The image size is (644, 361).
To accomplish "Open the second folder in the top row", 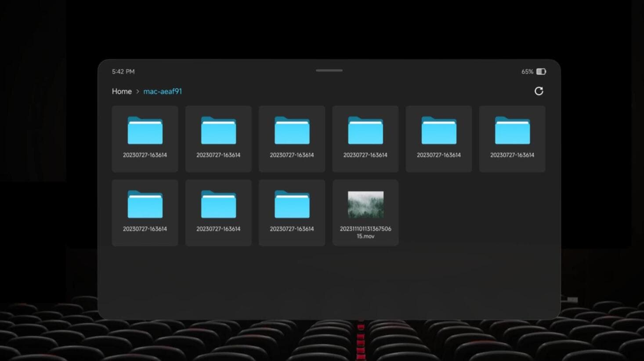I will point(218,139).
